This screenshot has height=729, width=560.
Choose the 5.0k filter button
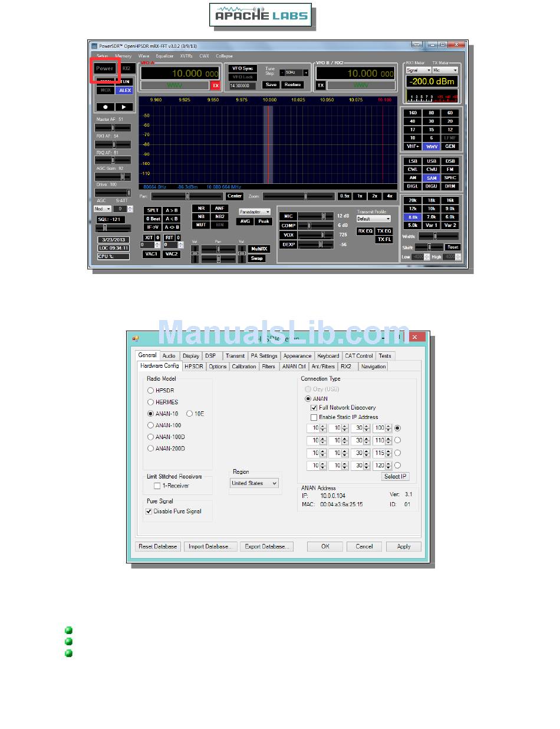pos(413,225)
